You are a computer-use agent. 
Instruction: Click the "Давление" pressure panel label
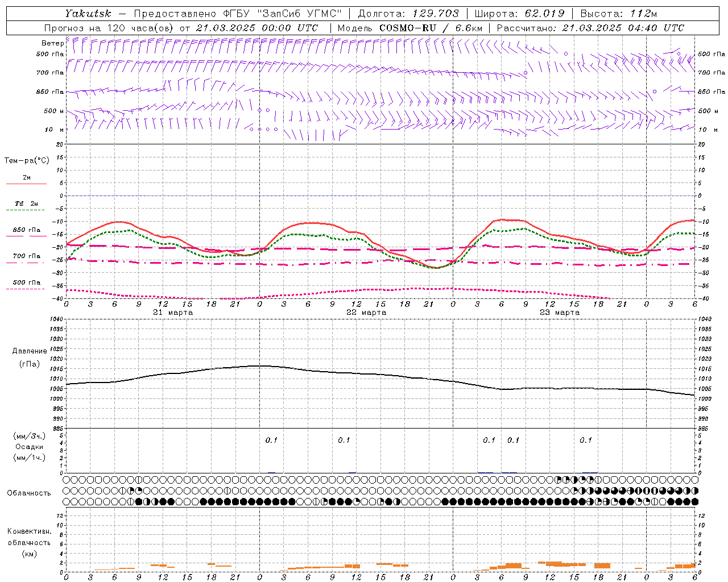pyautogui.click(x=30, y=351)
